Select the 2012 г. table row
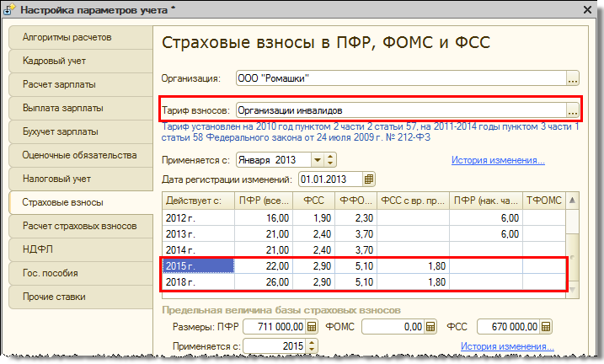 click(x=364, y=218)
